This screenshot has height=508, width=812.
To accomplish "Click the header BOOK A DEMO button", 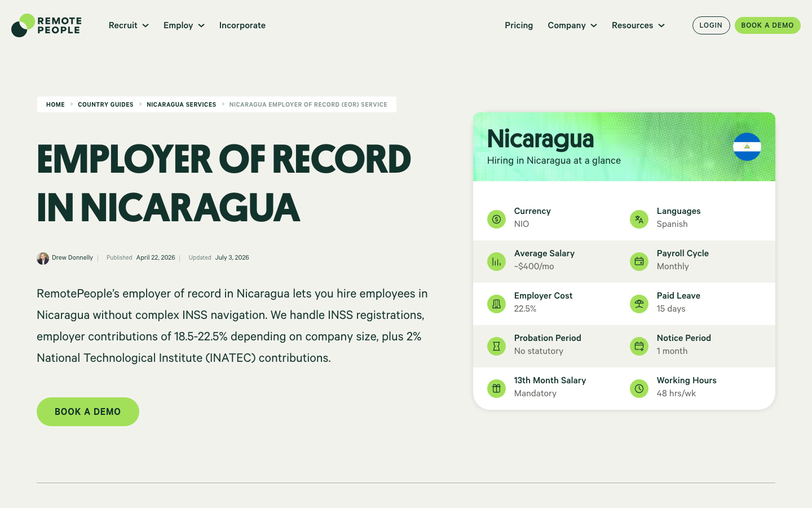I will (x=767, y=25).
